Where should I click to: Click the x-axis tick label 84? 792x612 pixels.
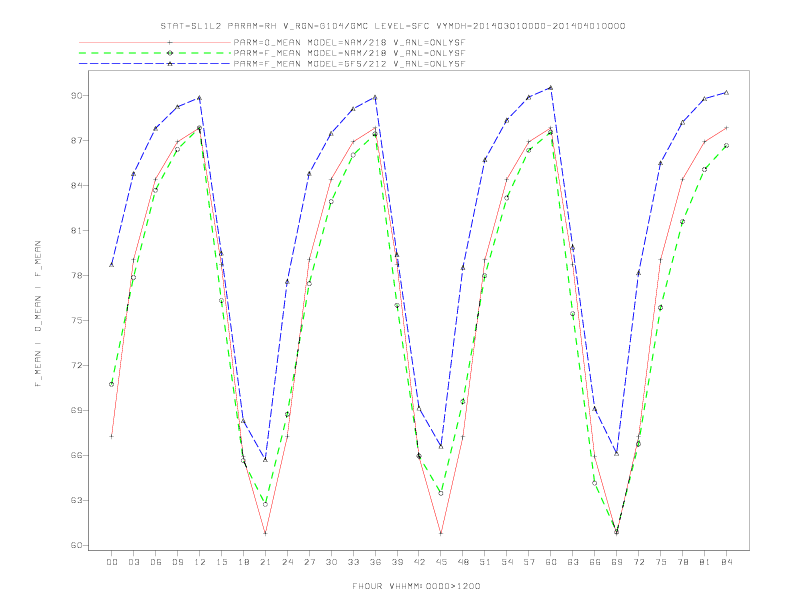pyautogui.click(x=726, y=562)
